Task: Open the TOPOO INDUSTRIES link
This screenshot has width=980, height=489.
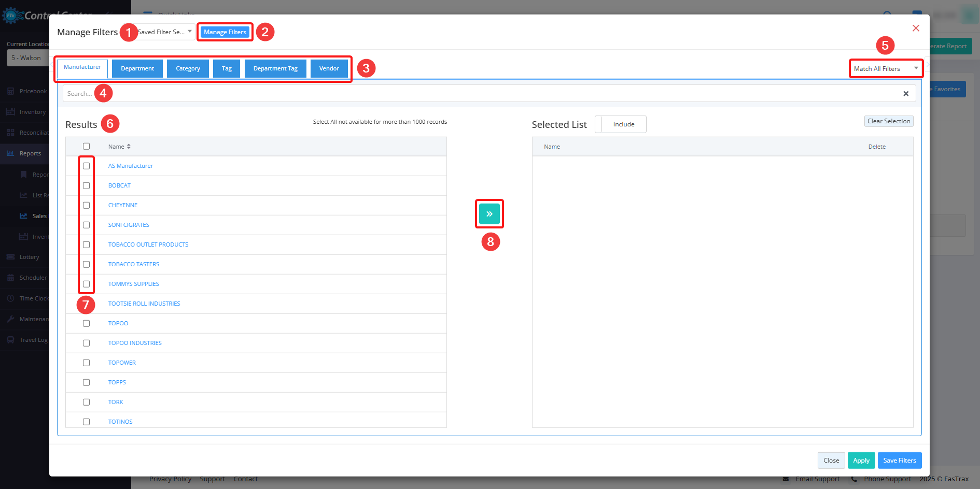Action: tap(135, 343)
